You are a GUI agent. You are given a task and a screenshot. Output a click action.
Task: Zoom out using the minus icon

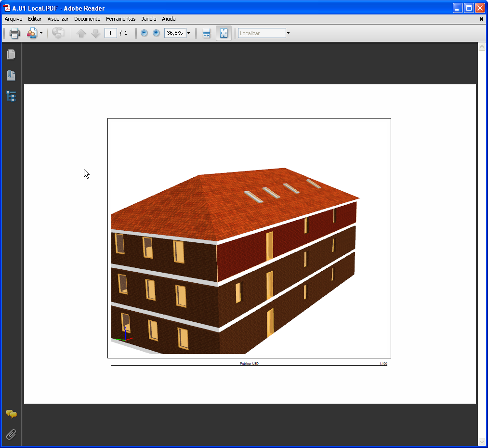(144, 33)
